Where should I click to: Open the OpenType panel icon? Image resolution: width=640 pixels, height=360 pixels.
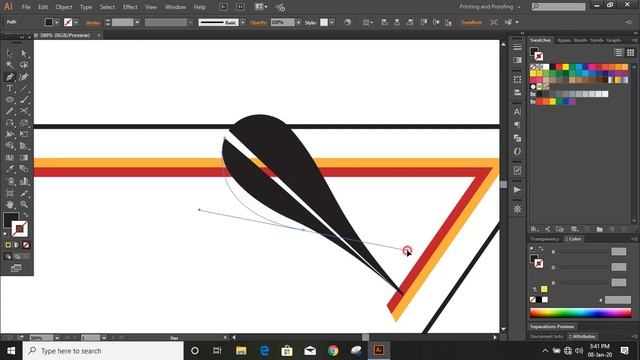pyautogui.click(x=517, y=151)
